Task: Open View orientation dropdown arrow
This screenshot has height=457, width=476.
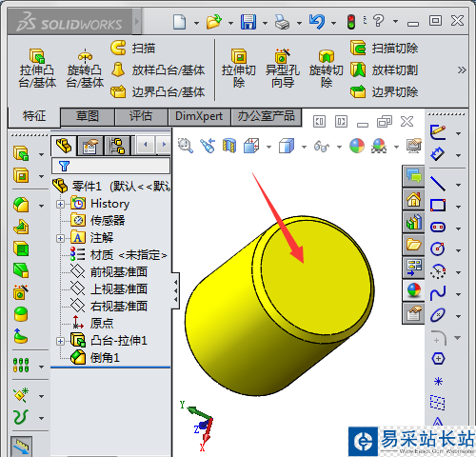Action: pos(268,147)
